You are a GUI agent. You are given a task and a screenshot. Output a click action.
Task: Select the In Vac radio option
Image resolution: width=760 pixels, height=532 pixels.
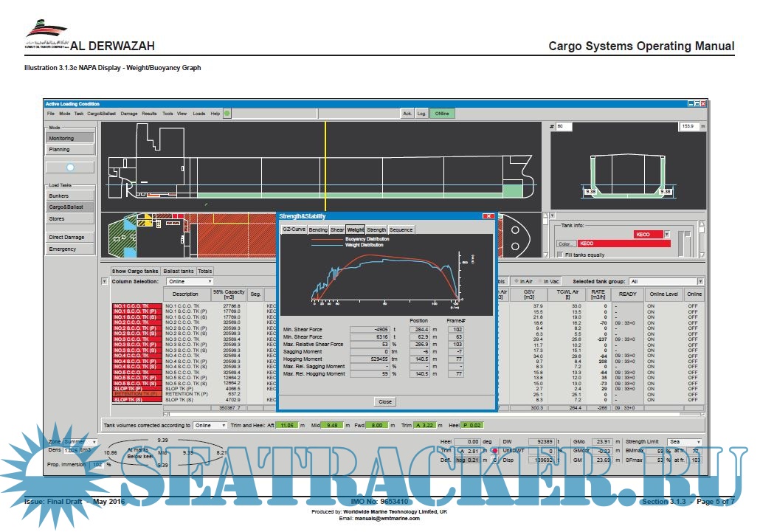(x=540, y=281)
